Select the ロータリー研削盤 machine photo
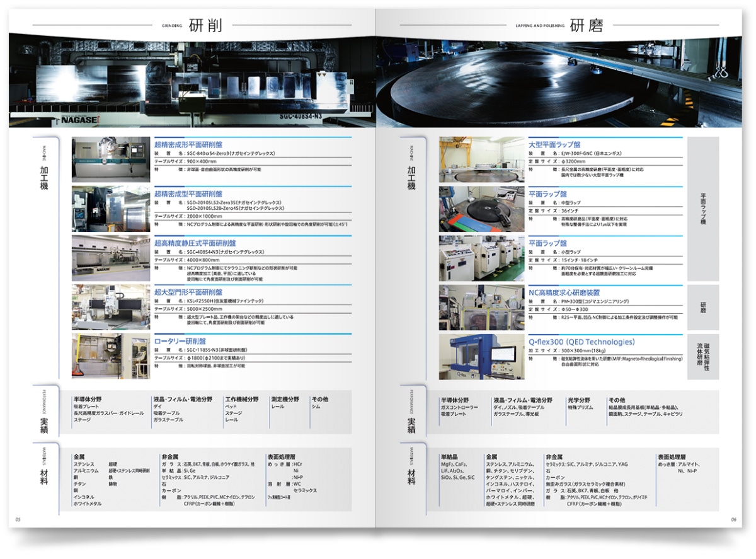 (111, 356)
